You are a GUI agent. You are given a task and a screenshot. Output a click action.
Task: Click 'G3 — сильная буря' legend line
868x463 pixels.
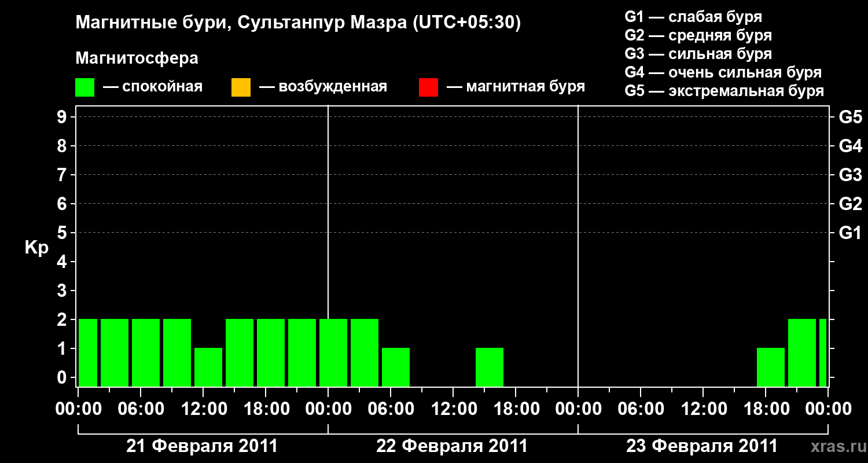pyautogui.click(x=698, y=54)
